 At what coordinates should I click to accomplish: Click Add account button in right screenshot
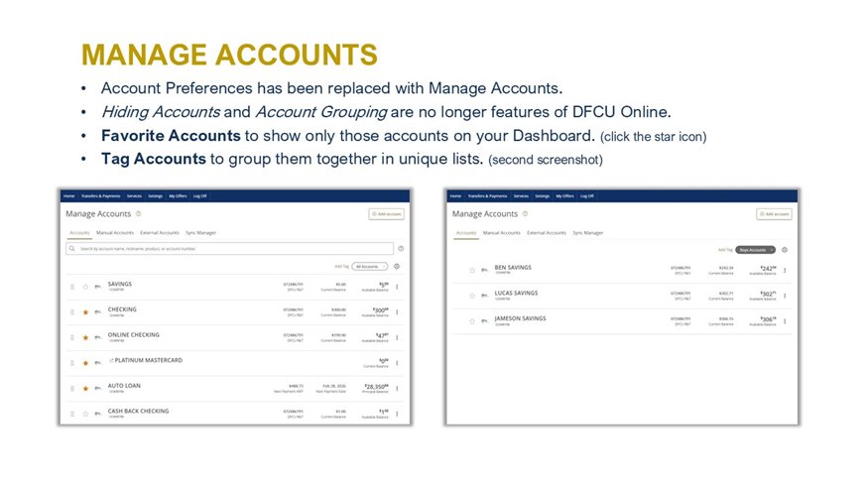point(774,214)
